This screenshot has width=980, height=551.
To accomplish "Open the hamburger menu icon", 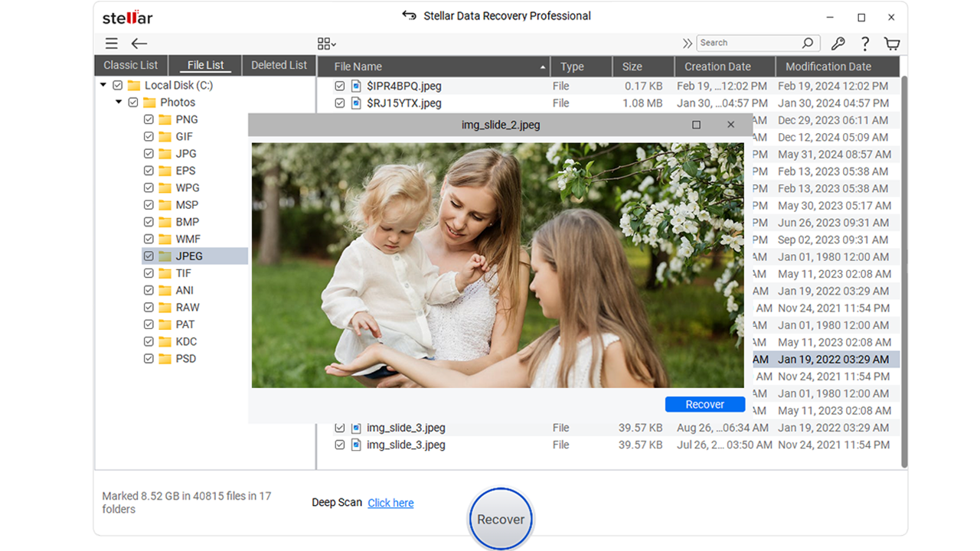I will 112,44.
